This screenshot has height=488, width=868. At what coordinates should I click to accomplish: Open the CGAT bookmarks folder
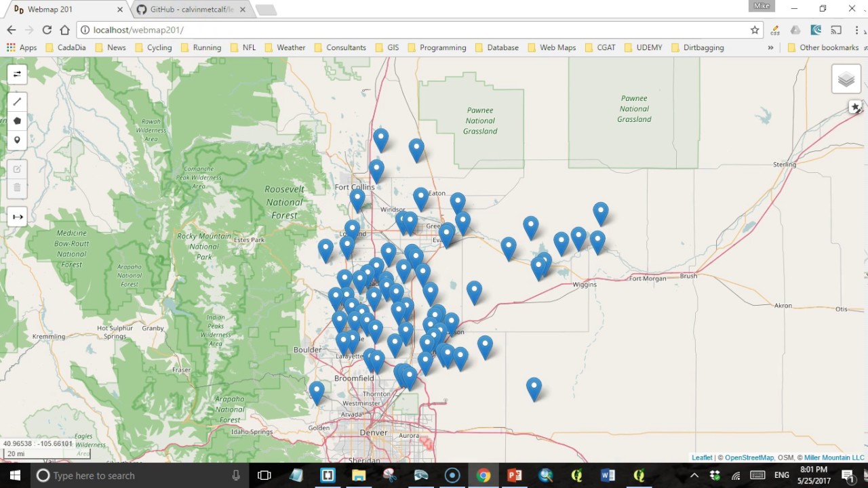(x=599, y=47)
